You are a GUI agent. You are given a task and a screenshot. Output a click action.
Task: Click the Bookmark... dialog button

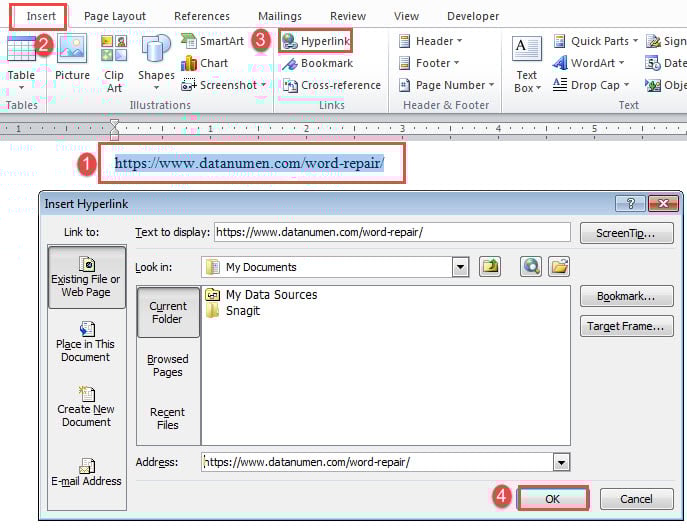point(627,296)
